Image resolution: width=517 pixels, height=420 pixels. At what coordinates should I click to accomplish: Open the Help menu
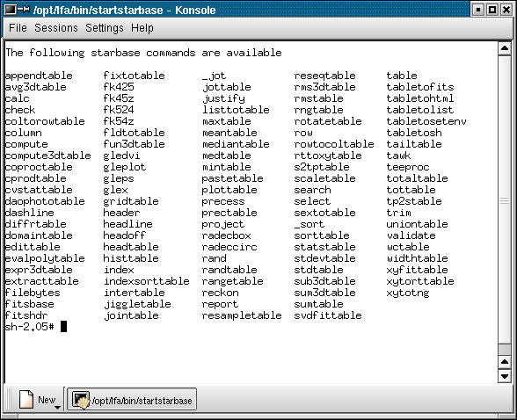[x=142, y=28]
